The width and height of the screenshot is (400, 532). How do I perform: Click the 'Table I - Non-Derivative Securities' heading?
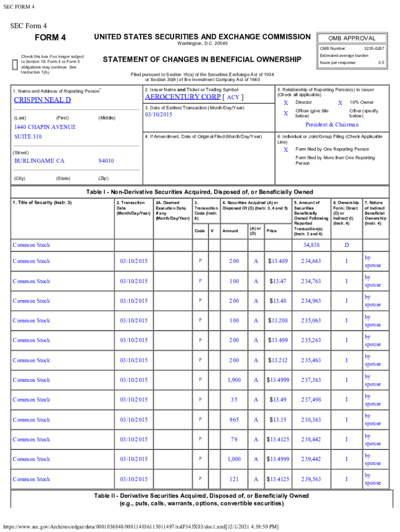199,192
